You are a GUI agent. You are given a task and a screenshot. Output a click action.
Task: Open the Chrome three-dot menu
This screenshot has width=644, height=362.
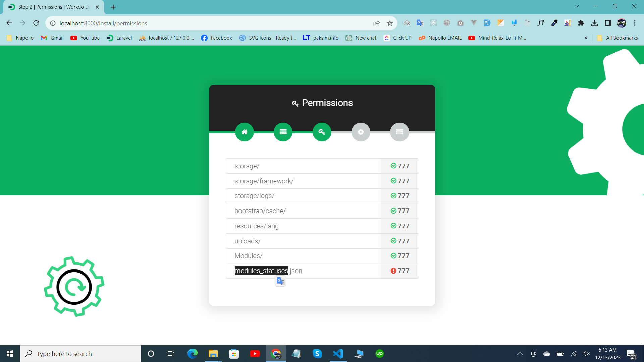pyautogui.click(x=635, y=23)
